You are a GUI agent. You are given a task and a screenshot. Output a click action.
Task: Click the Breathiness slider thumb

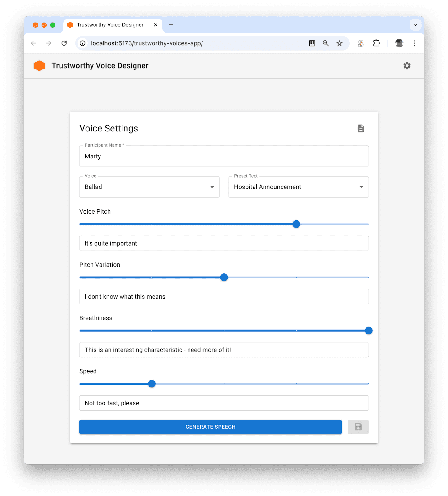[x=368, y=330]
